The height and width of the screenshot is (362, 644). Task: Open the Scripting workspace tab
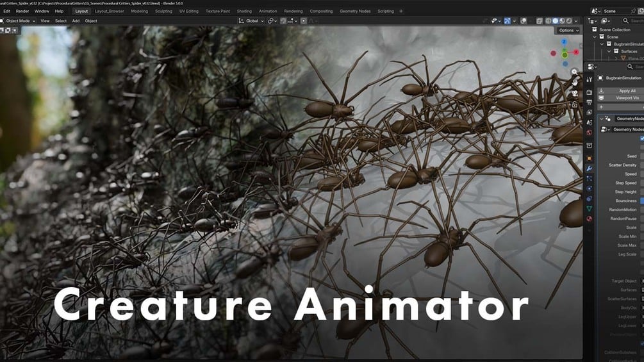point(386,11)
